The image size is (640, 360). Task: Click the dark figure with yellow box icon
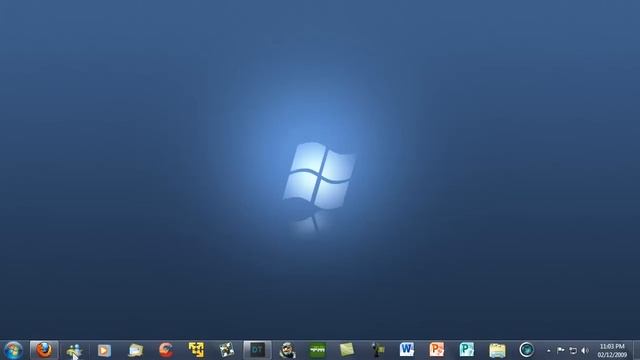click(x=378, y=350)
